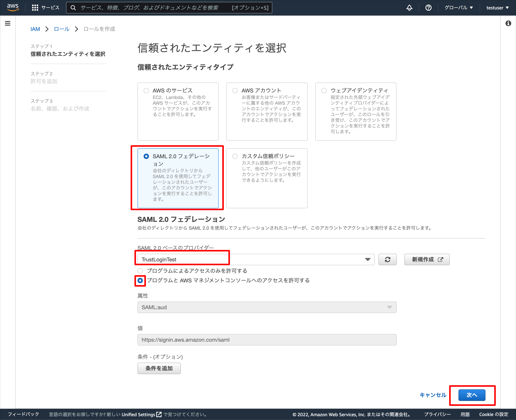Open the 用語 footer link
This screenshot has width=516, height=420.
tap(465, 414)
